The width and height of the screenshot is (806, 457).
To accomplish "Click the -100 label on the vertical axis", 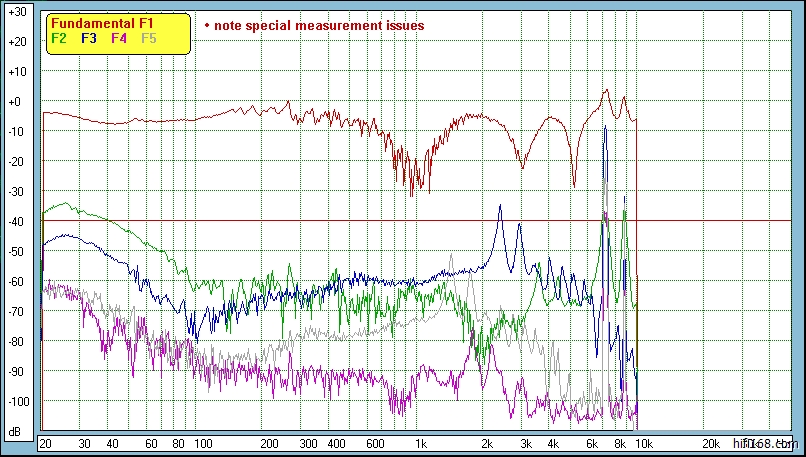I will coord(15,401).
